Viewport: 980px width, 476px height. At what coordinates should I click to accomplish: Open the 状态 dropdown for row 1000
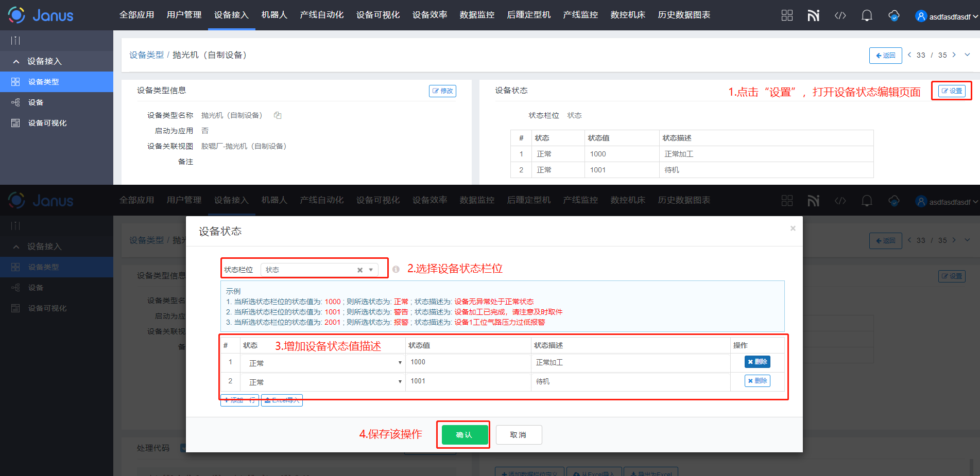tap(322, 363)
